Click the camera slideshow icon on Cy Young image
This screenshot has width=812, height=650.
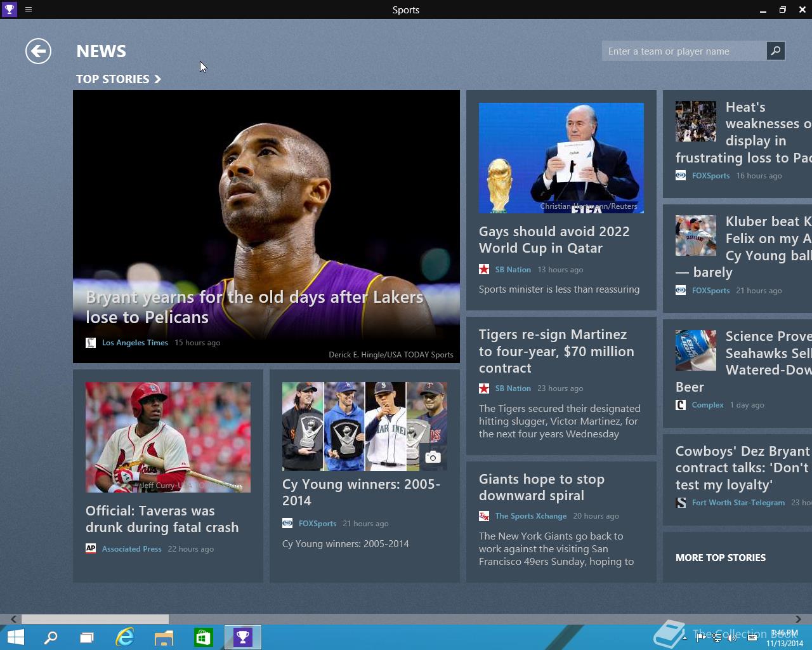433,457
